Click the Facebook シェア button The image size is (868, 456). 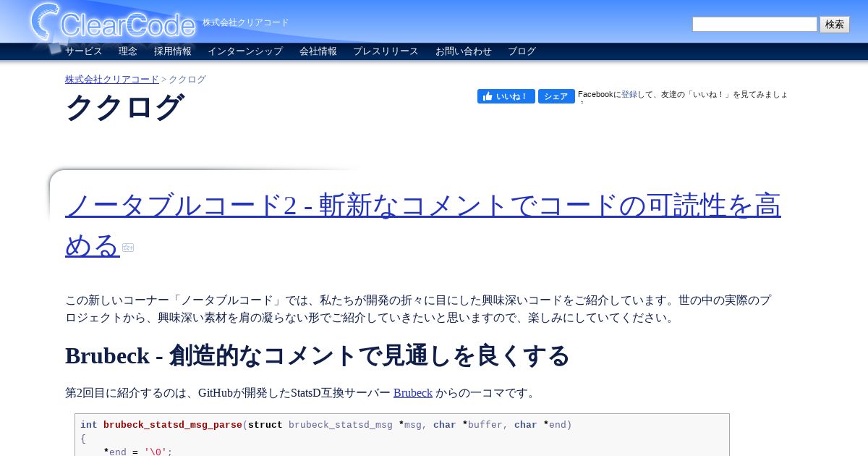[556, 96]
